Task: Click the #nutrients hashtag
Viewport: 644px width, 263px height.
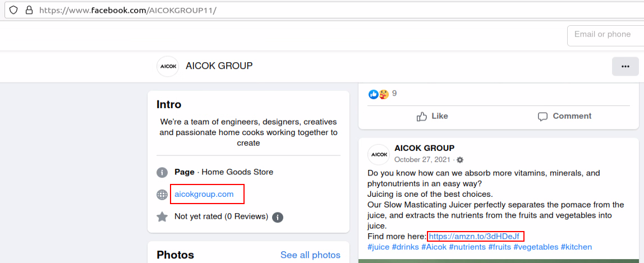Action: click(467, 247)
